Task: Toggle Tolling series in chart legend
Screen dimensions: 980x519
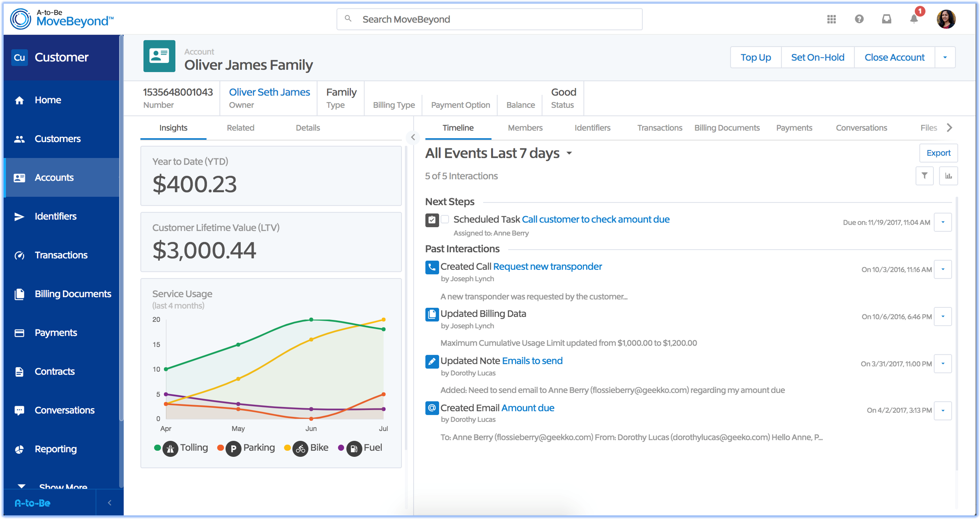Action: (x=193, y=448)
